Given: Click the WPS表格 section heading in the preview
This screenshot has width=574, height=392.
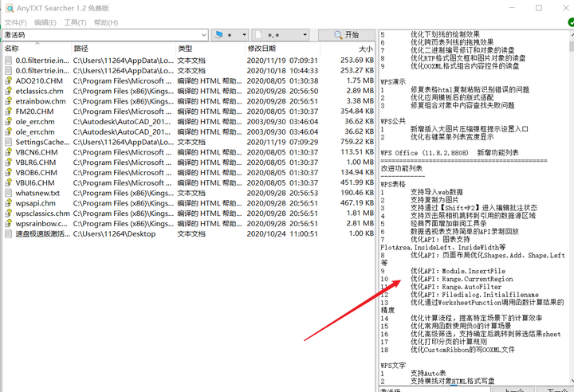Looking at the screenshot, I should 393,184.
